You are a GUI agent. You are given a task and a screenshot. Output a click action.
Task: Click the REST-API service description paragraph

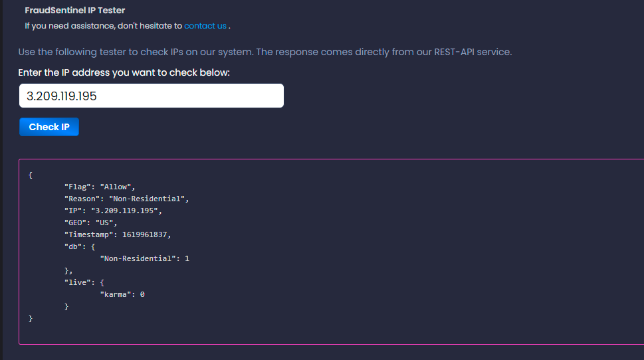pyautogui.click(x=265, y=52)
